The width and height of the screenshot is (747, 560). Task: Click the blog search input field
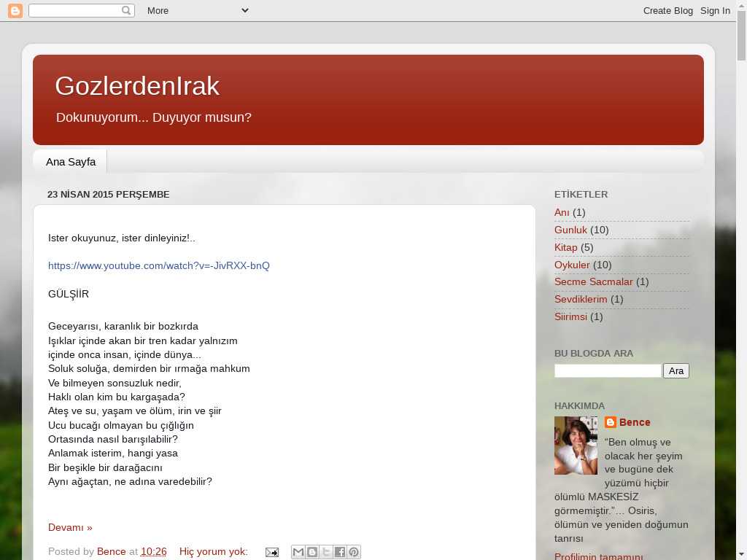[607, 370]
